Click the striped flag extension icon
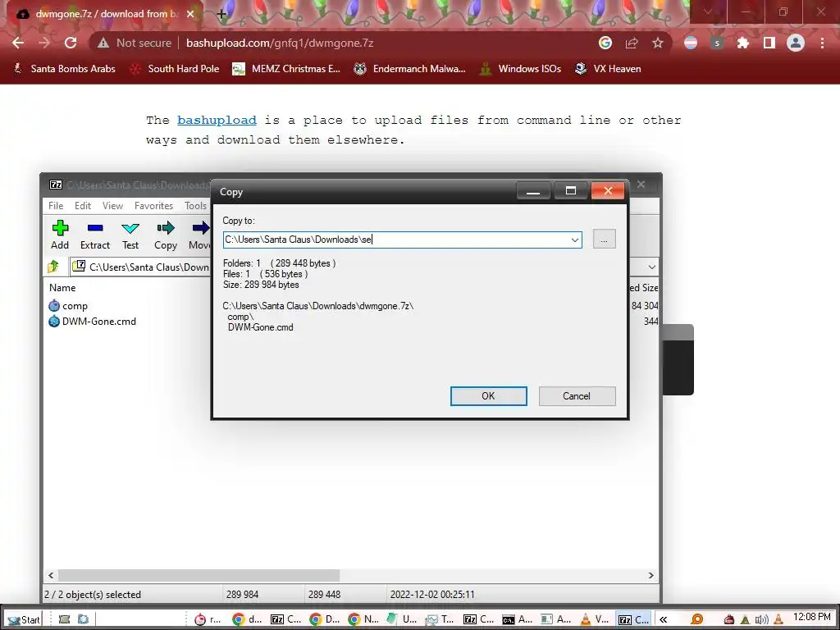 click(x=691, y=43)
